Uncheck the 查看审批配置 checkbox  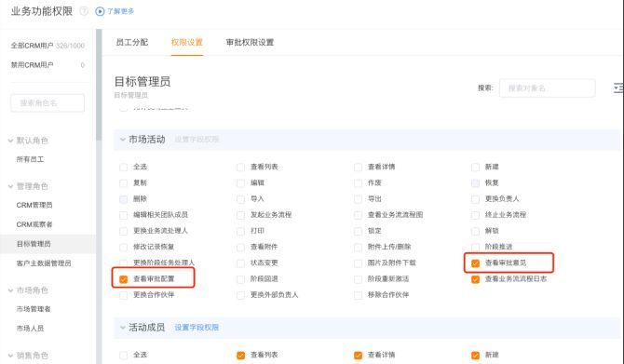tap(123, 279)
